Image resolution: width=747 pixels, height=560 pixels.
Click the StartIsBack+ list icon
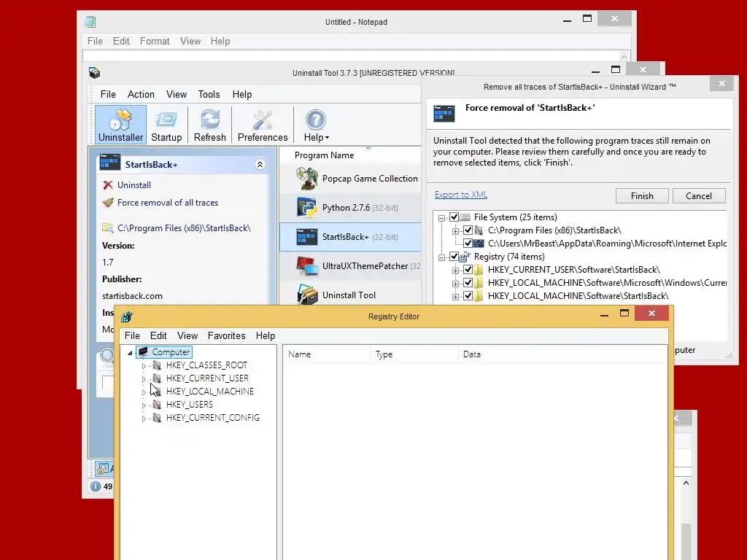point(306,237)
